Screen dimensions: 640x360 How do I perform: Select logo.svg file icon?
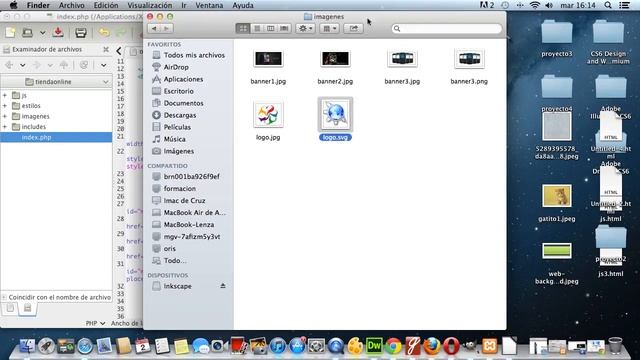tap(335, 114)
